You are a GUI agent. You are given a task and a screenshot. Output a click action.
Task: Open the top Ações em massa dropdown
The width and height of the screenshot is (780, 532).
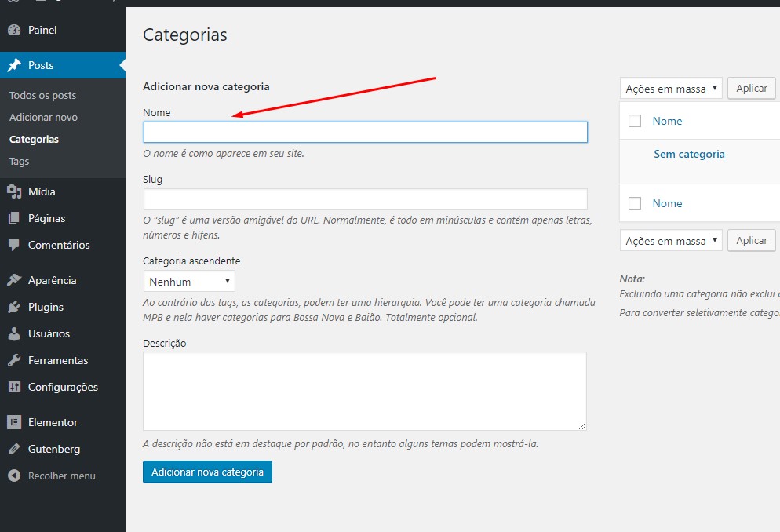point(671,89)
